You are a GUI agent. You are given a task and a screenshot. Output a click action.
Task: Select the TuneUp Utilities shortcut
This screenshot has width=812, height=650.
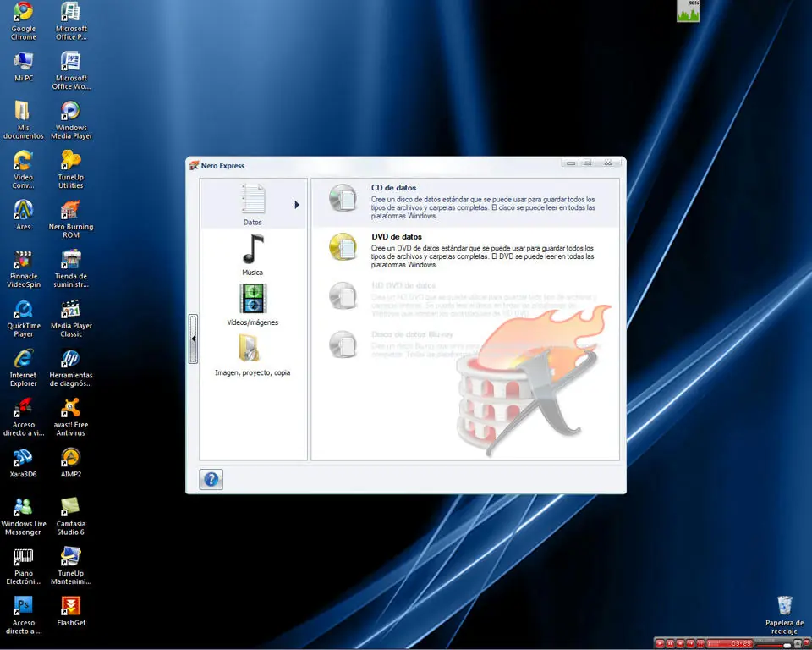pos(71,170)
